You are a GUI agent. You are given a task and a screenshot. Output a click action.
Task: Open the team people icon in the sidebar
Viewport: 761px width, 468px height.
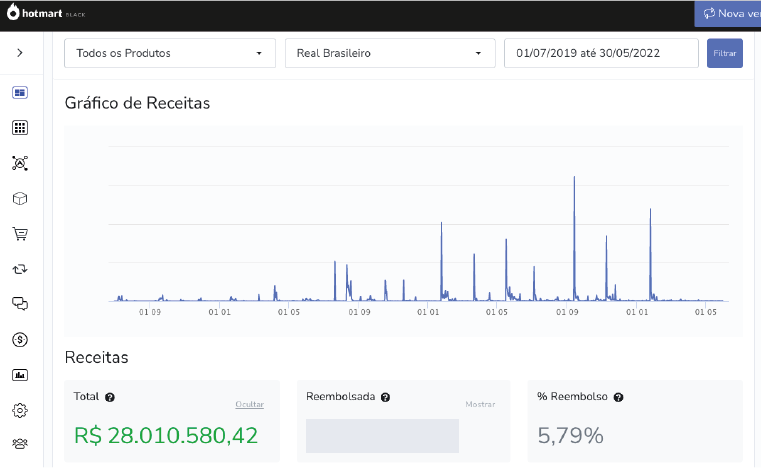point(20,444)
